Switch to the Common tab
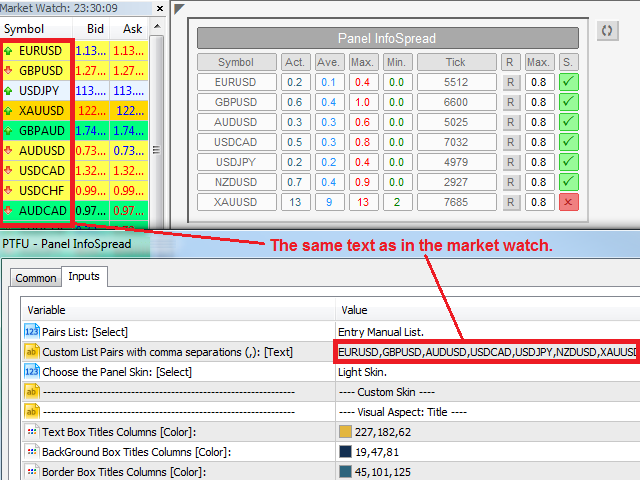Viewport: 640px width, 480px height. pos(36,278)
